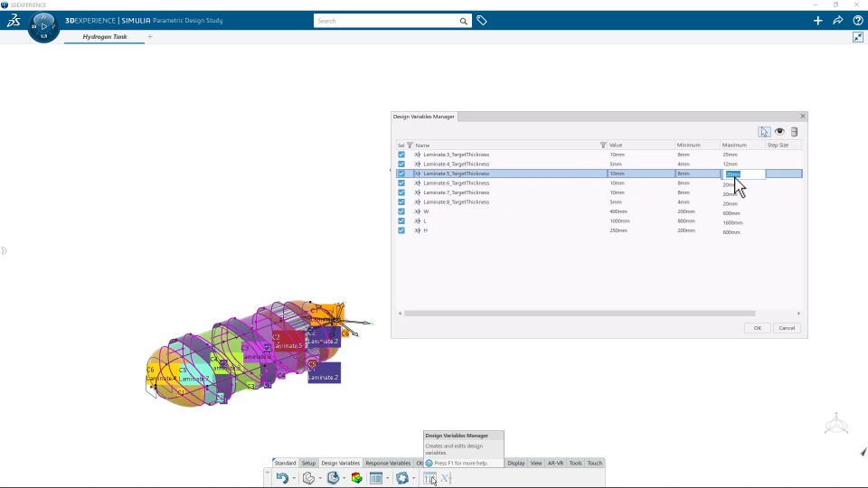Click the variable icon beside Laminate.3_TargetThickness
Image resolution: width=868 pixels, height=488 pixels.
[x=418, y=155]
